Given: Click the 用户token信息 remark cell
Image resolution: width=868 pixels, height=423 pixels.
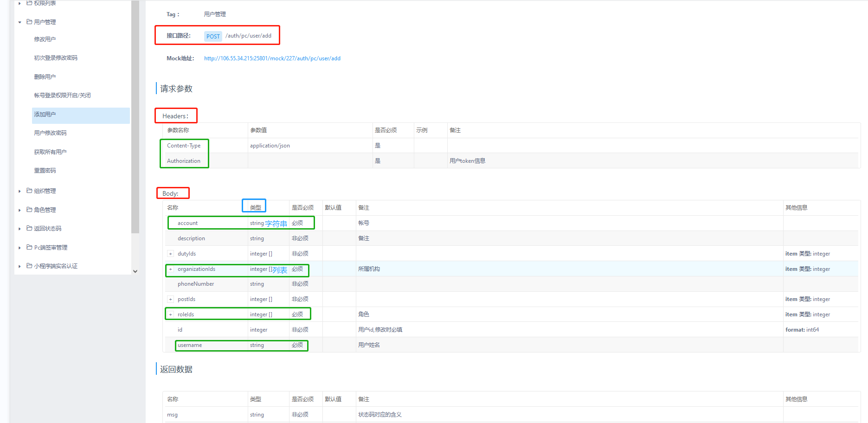Looking at the screenshot, I should click(x=467, y=161).
